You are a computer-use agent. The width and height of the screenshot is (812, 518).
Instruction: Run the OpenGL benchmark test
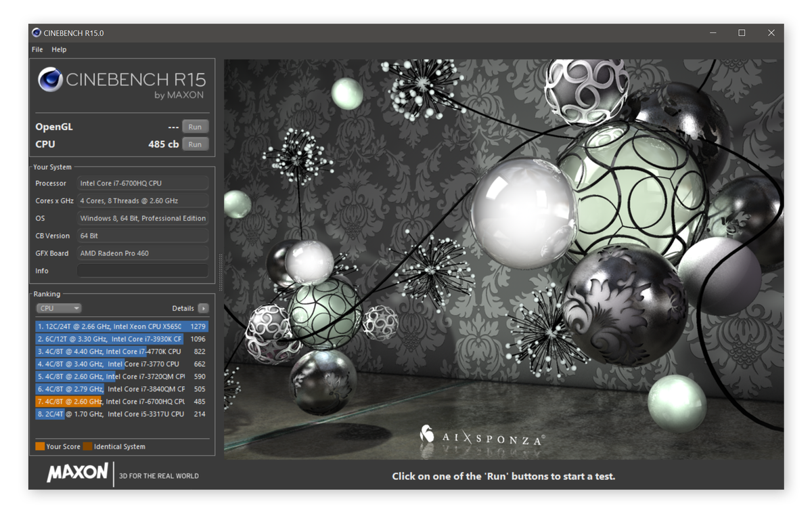click(195, 127)
